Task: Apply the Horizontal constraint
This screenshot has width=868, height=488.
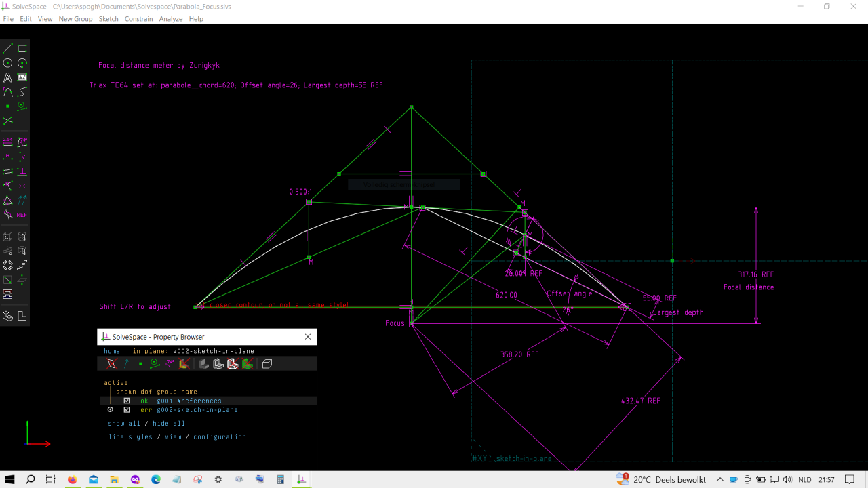Action: coord(7,156)
